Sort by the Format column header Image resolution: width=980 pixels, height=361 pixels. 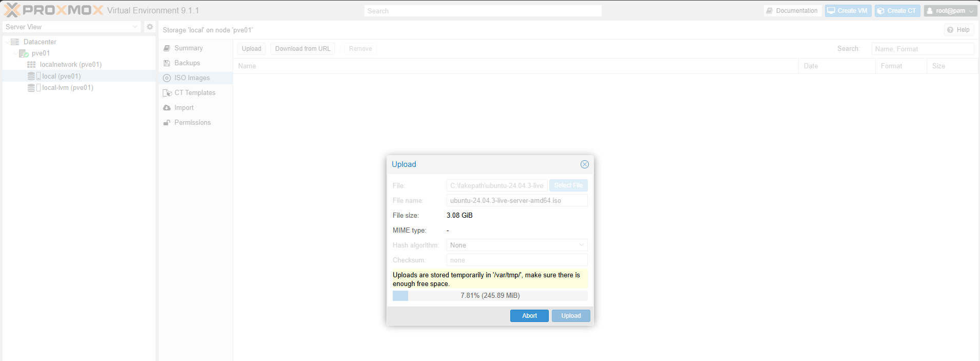click(901, 66)
